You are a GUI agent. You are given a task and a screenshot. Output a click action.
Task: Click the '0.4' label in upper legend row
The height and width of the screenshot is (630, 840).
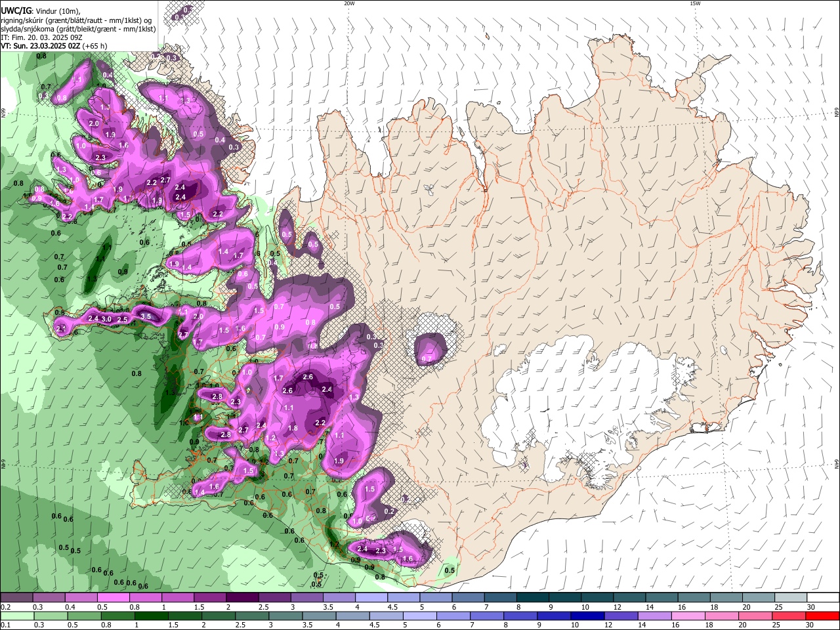70,607
